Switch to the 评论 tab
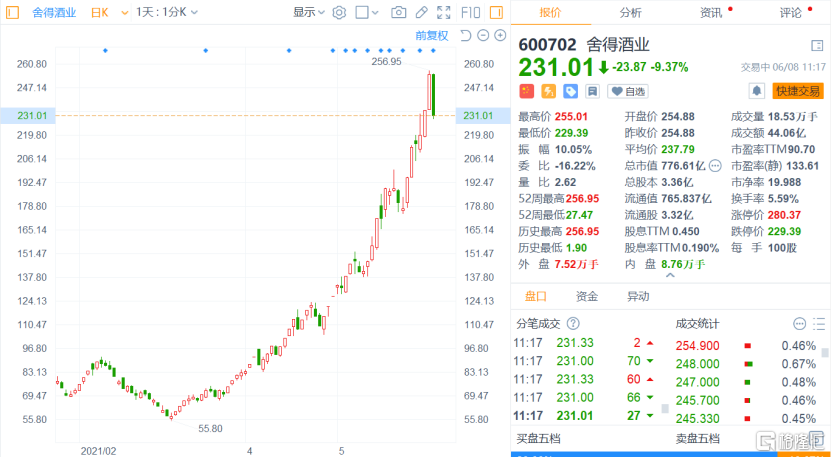Image resolution: width=831 pixels, height=458 pixels. [x=791, y=13]
